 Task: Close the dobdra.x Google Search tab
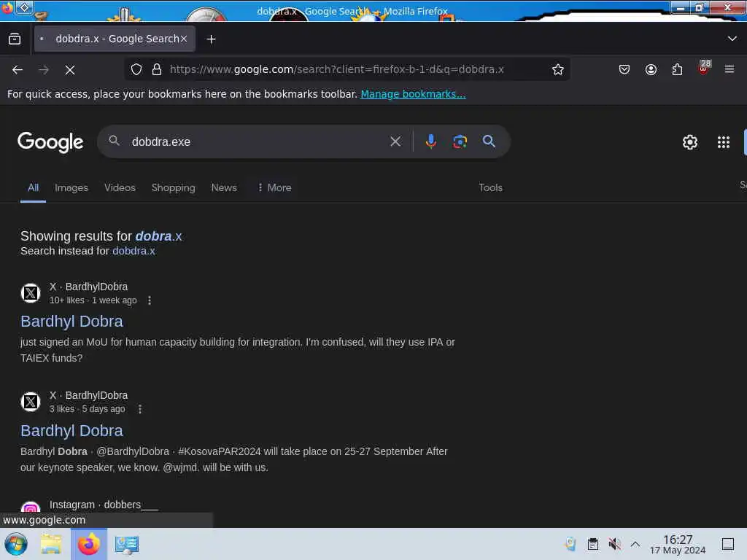184,39
